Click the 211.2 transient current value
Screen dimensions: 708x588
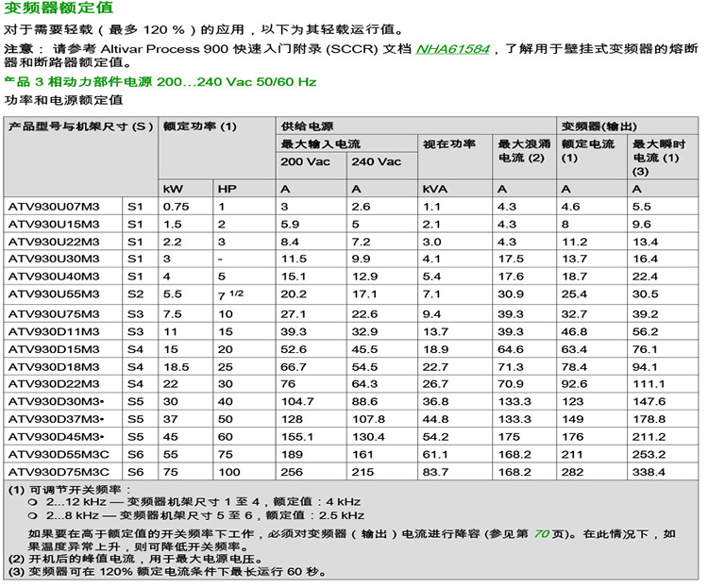pos(649,437)
